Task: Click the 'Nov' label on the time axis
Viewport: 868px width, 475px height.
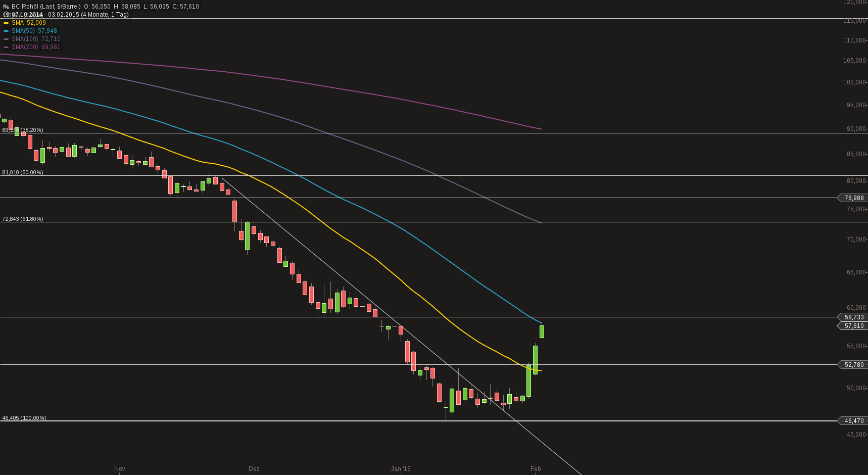Action: tap(120, 469)
